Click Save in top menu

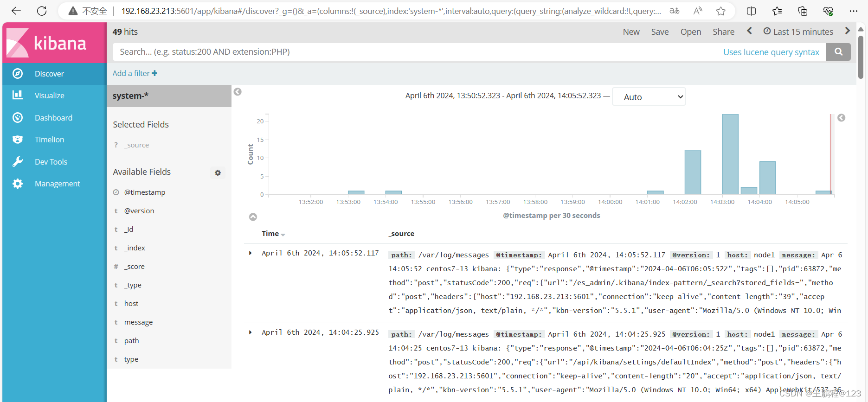point(660,32)
